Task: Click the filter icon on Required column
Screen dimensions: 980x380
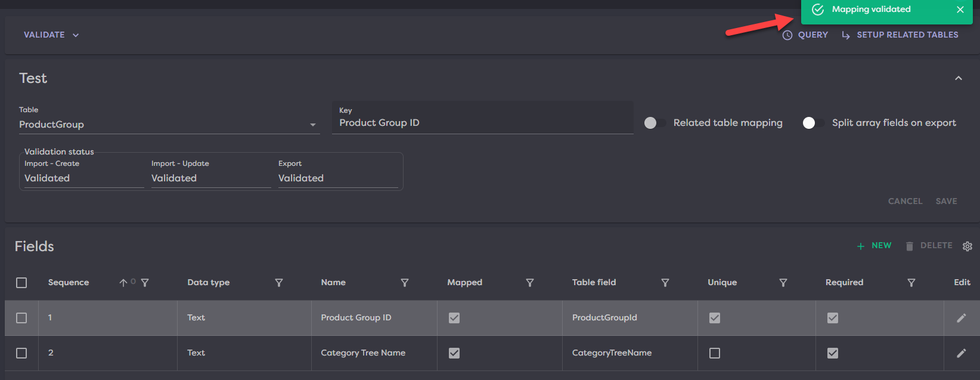Action: (x=911, y=283)
